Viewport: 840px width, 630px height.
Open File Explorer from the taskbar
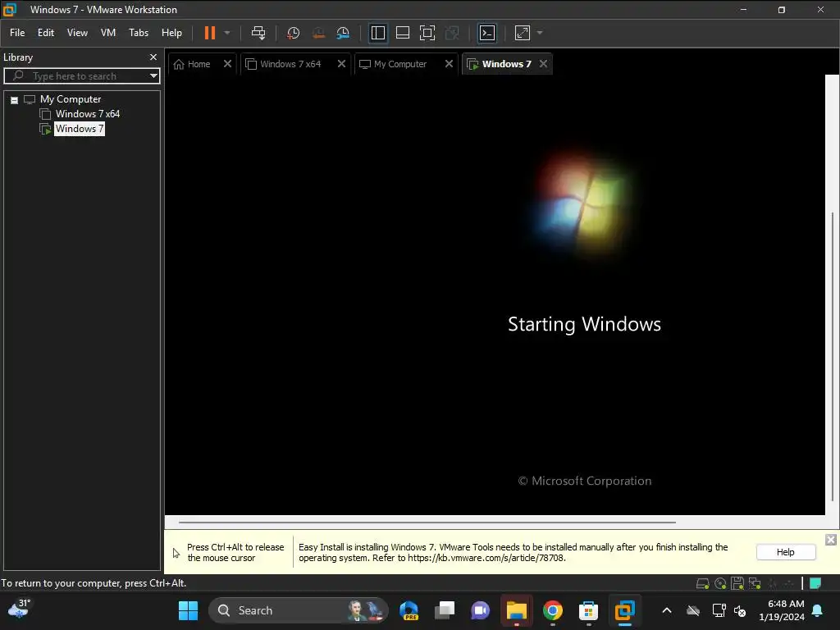click(517, 610)
